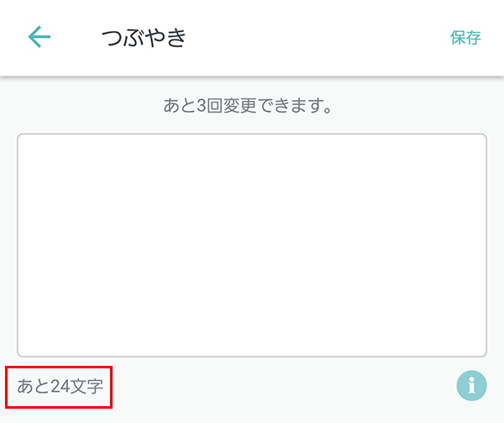Focus the empty つぶやき text area
The width and height of the screenshot is (504, 423).
(252, 245)
